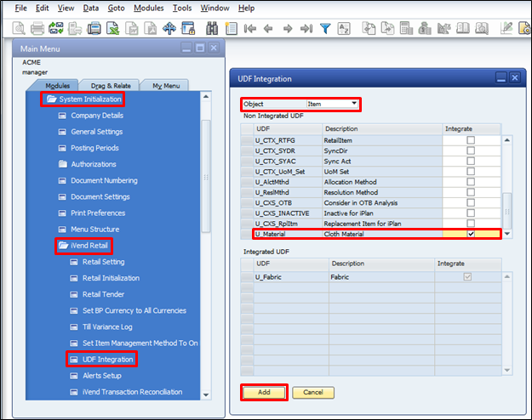Select the U_Fabric cell in Integrated UDF
This screenshot has height=420, width=532.
coord(291,277)
